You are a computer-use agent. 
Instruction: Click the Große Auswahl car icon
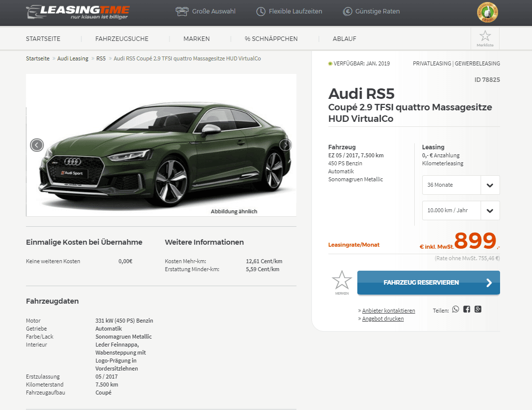coord(182,11)
